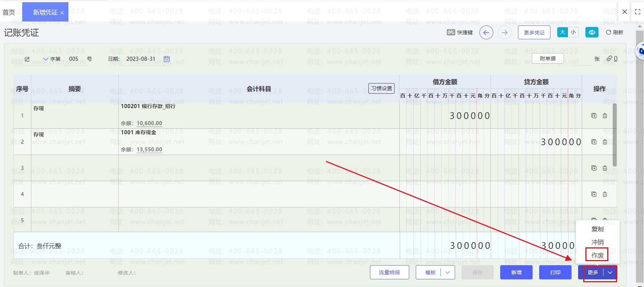
Task: Click the disabled 保存 button
Action: pos(477,272)
